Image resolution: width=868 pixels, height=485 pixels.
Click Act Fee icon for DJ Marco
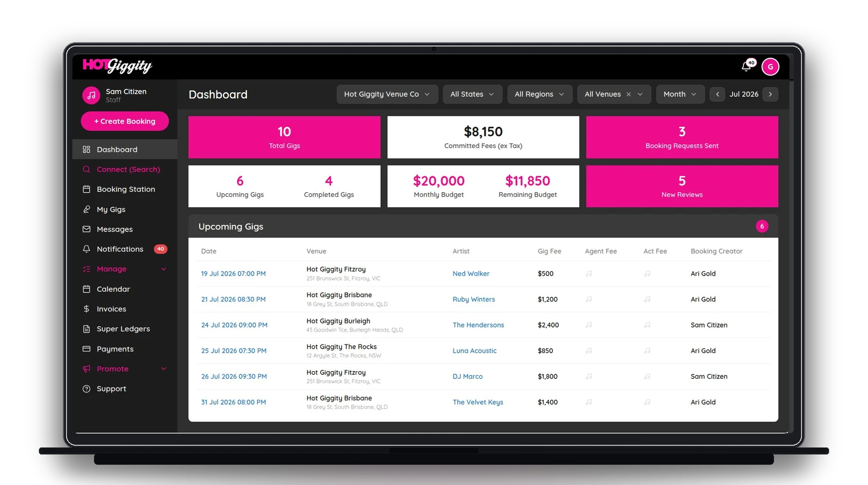click(x=647, y=376)
